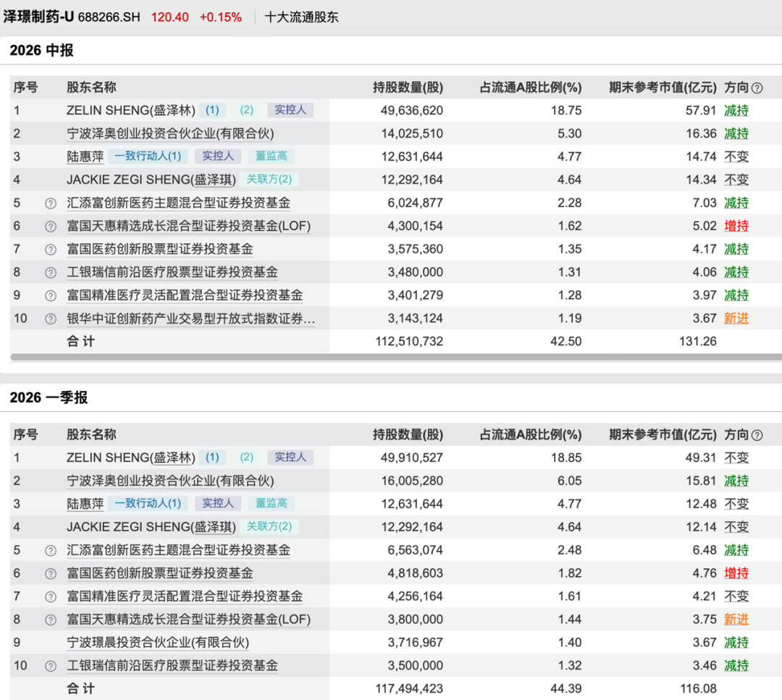Click the stock code 688266.SH
Screen dimensions: 782x700
[x=109, y=17]
